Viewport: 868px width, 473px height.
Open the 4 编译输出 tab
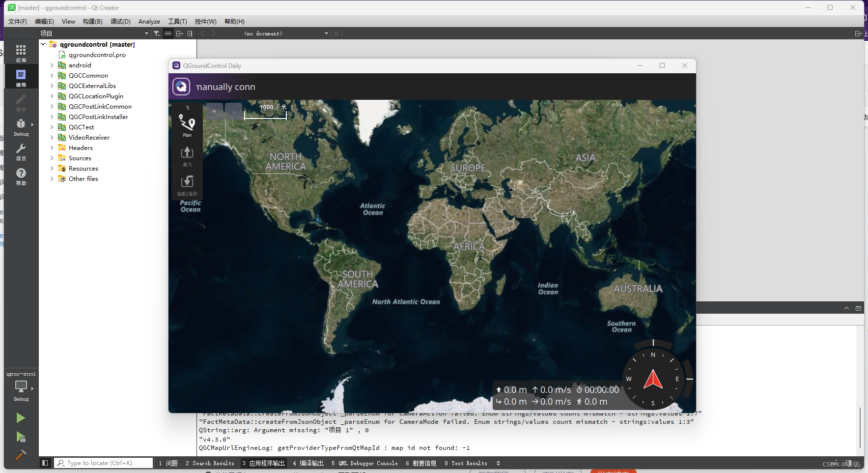[308, 463]
